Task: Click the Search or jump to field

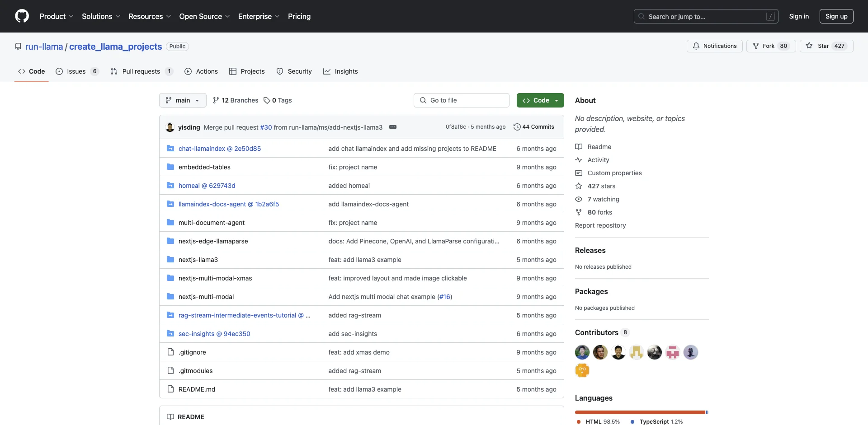Action: tap(706, 16)
